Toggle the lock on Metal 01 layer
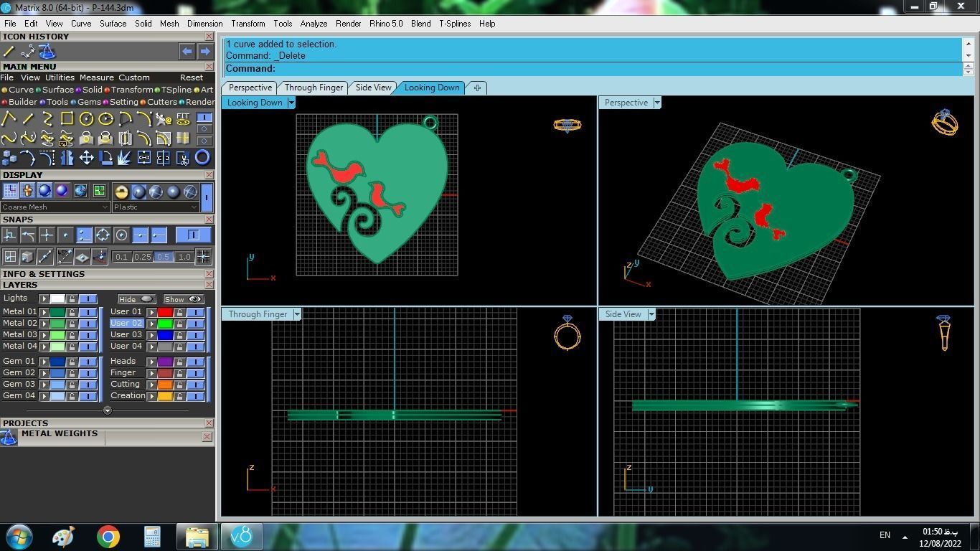Image resolution: width=980 pixels, height=551 pixels. point(72,312)
